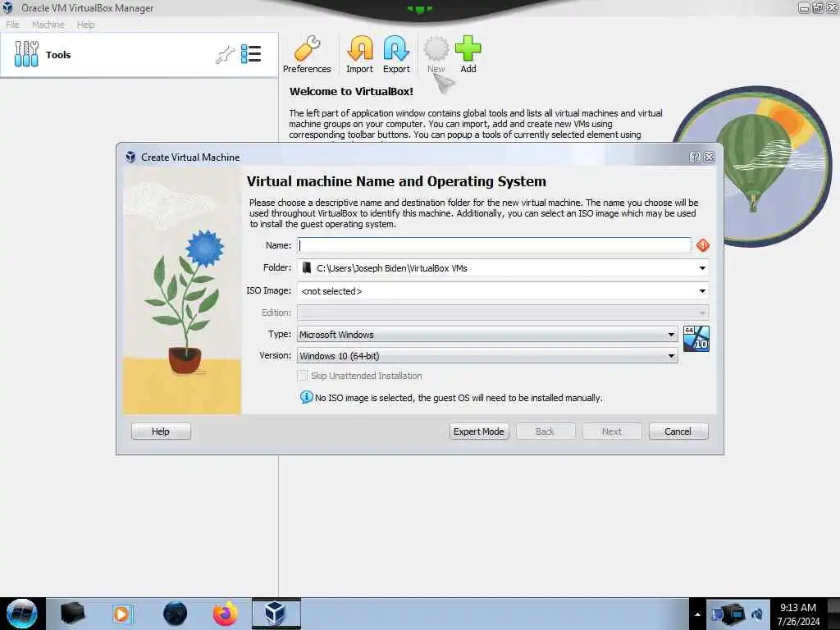Click the Help button in dialog

[161, 431]
